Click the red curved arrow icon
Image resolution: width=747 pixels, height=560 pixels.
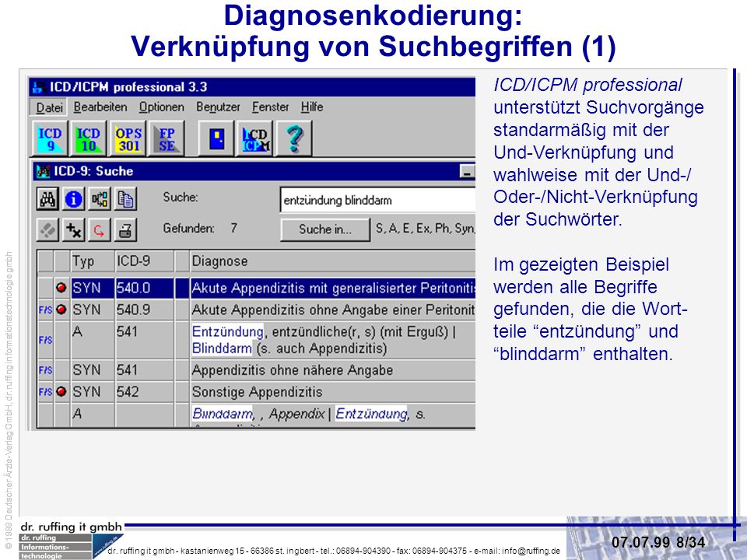100,230
